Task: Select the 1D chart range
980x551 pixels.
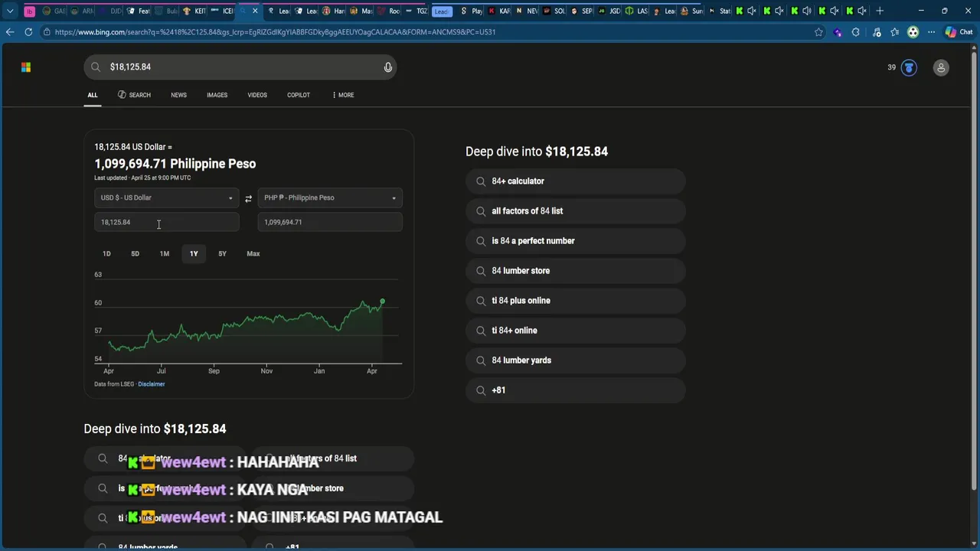Action: (106, 253)
